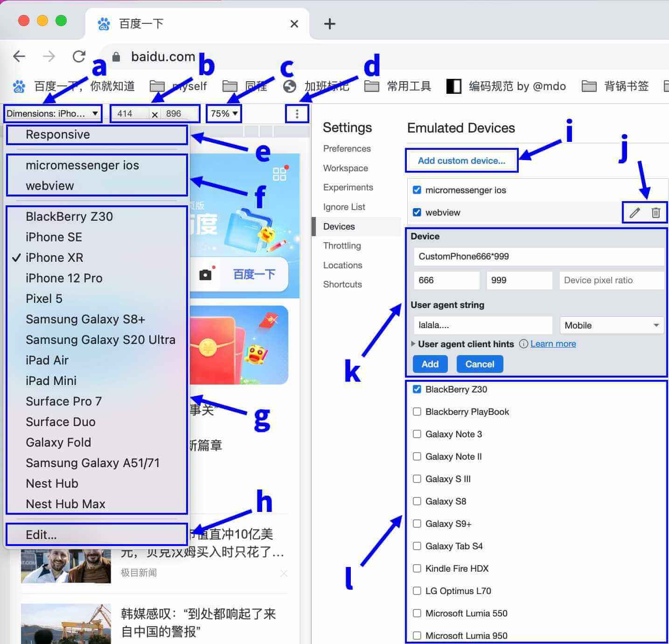The height and width of the screenshot is (644, 669).
Task: Reload the baidu.com page
Action: point(79,56)
